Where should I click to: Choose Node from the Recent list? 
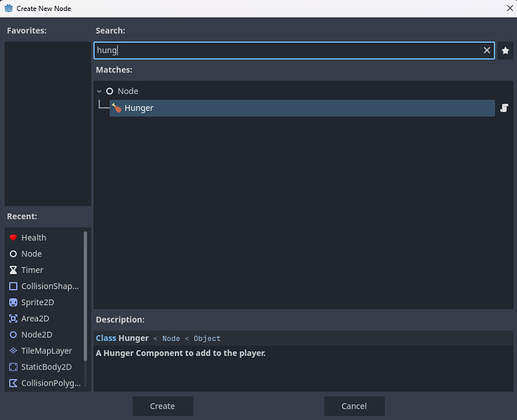pyautogui.click(x=31, y=254)
